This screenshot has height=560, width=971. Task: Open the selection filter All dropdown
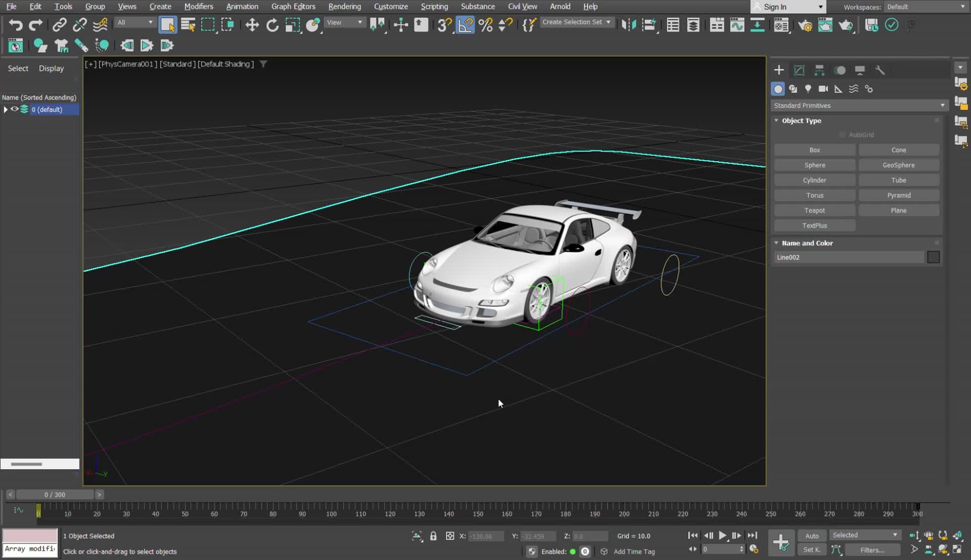click(135, 22)
